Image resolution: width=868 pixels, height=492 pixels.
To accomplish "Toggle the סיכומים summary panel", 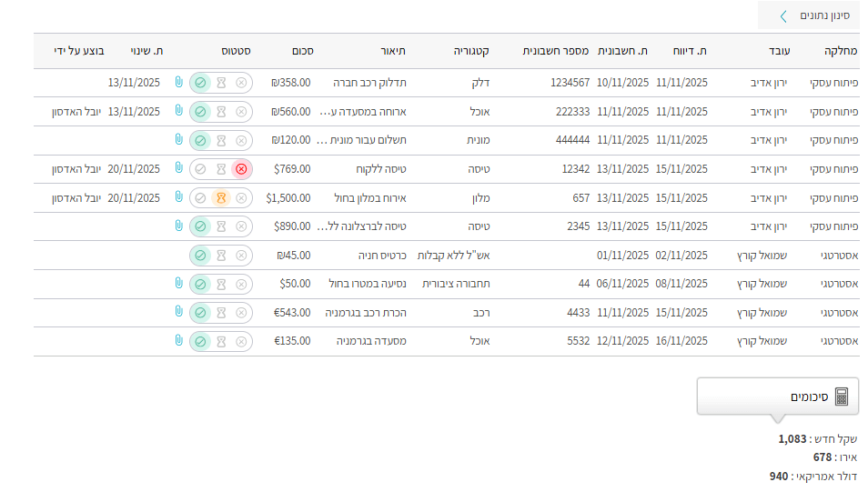I will [x=808, y=397].
